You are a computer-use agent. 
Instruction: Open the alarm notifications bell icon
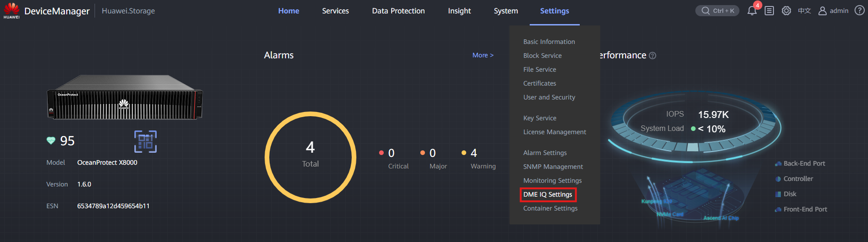752,11
